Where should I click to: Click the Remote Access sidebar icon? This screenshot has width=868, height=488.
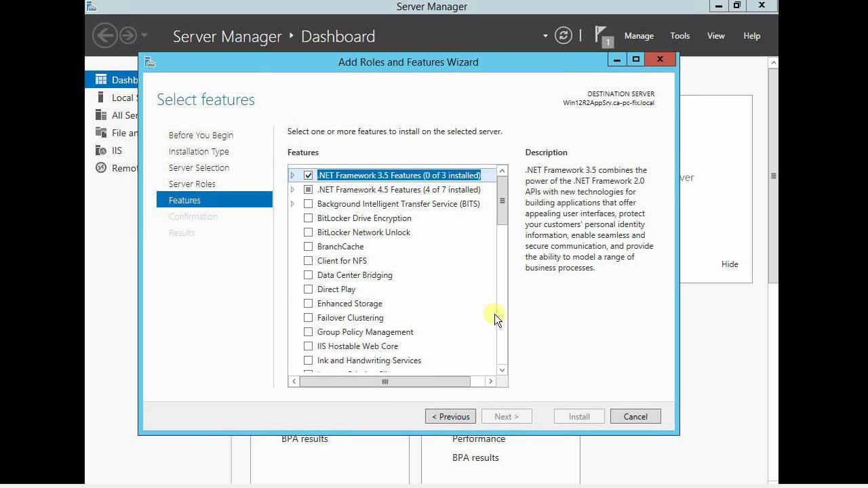[101, 167]
